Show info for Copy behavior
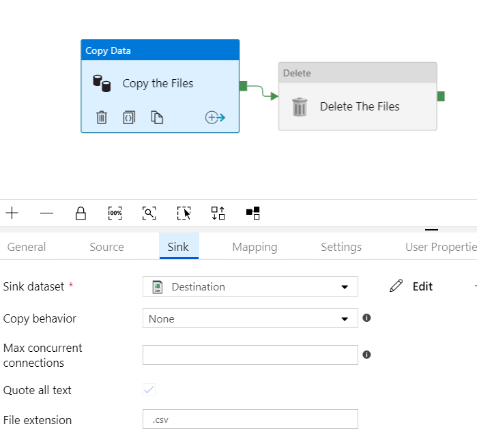The image size is (477, 448). pyautogui.click(x=366, y=318)
